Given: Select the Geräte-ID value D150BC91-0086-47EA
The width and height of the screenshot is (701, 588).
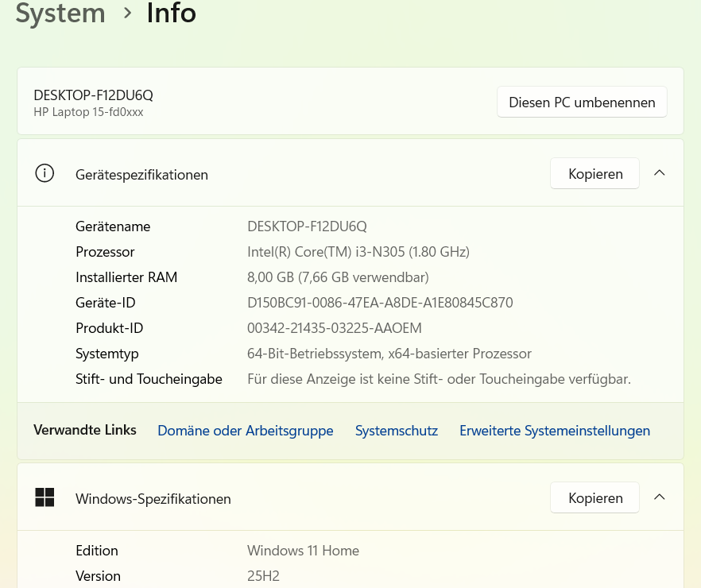Looking at the screenshot, I should coord(380,303).
